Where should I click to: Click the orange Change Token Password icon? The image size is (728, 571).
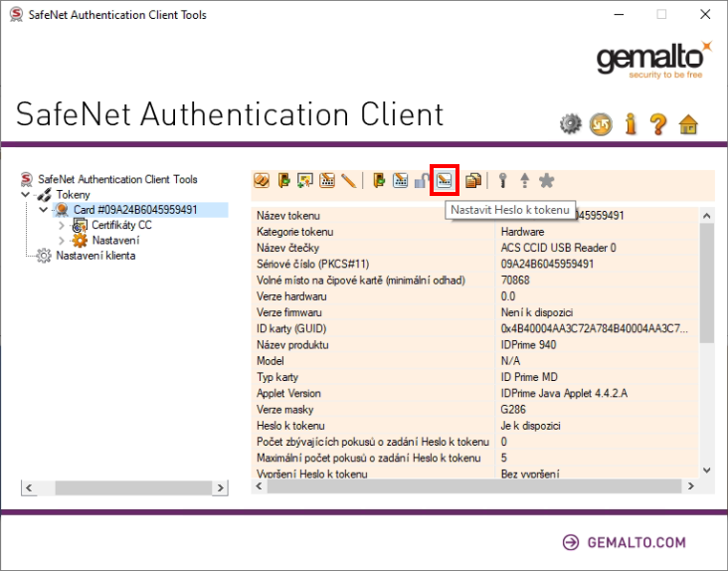pos(327,180)
